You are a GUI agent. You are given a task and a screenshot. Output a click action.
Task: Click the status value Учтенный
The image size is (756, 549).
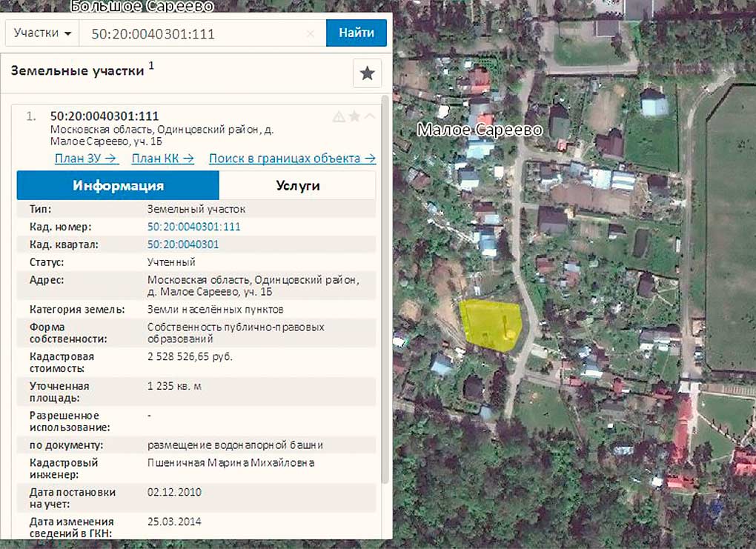click(x=171, y=262)
